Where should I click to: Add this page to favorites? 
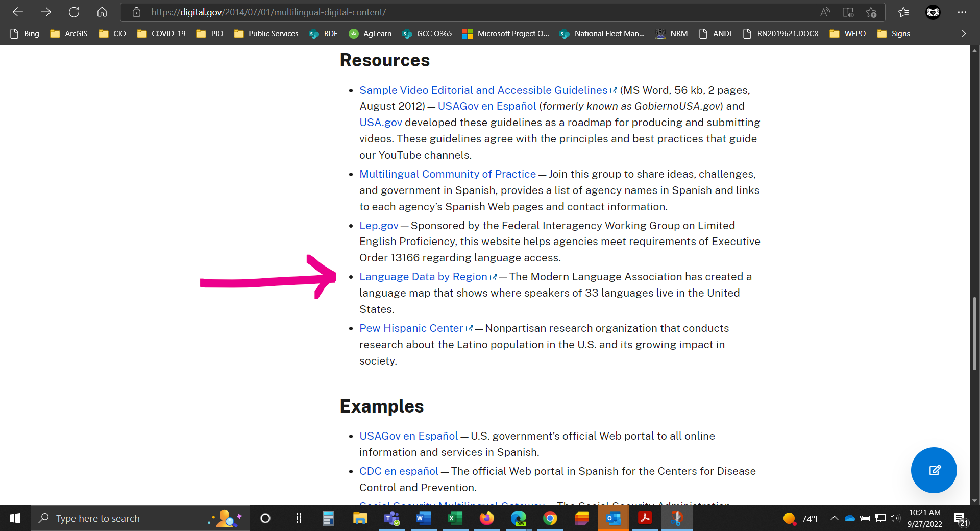coord(871,12)
